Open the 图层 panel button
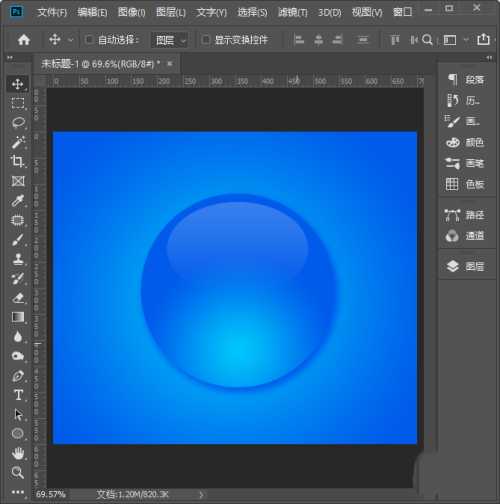The height and width of the screenshot is (504, 500). (x=466, y=266)
